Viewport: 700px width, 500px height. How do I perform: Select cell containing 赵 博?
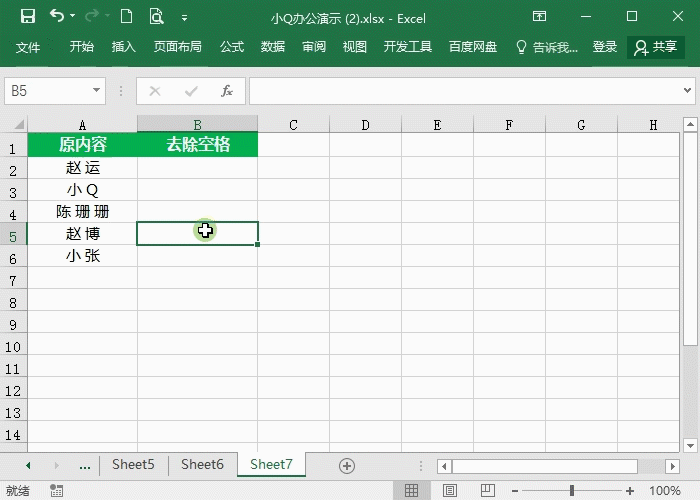click(83, 233)
